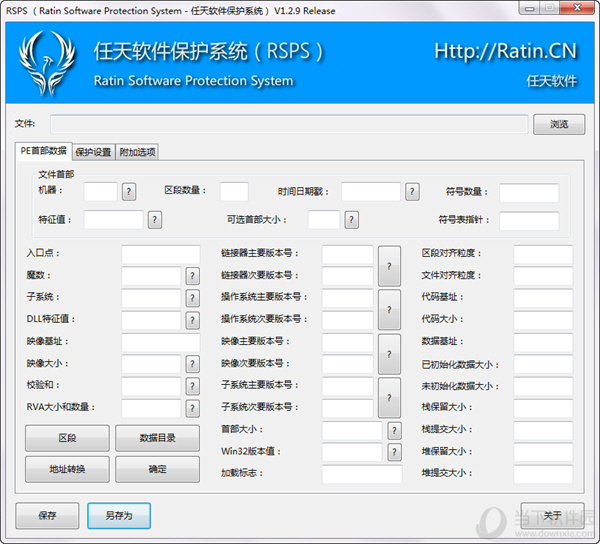Click the 校验和 input field

(151, 386)
